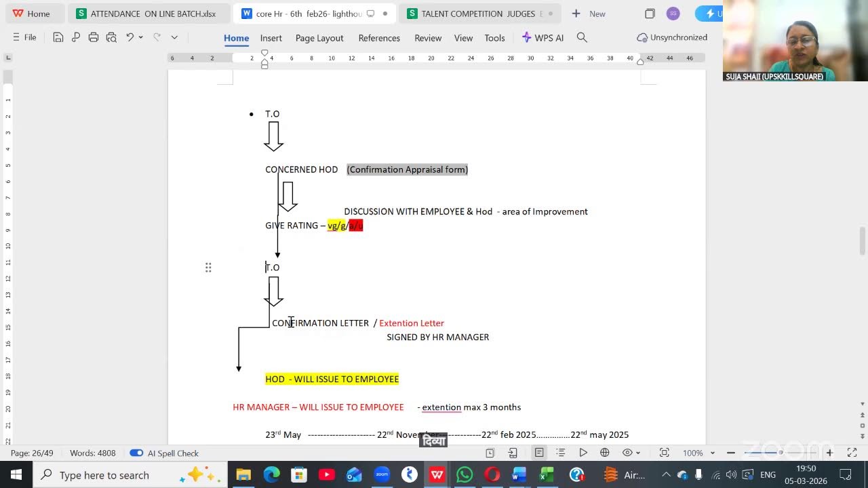Viewport: 868px width, 488px height.
Task: Switch to Web Layout globe icon
Action: coord(605,453)
